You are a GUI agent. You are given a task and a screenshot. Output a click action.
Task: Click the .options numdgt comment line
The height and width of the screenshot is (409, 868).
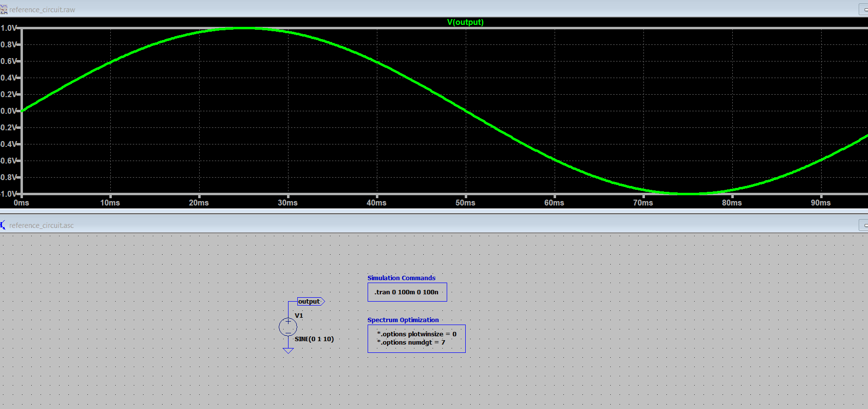coord(411,343)
